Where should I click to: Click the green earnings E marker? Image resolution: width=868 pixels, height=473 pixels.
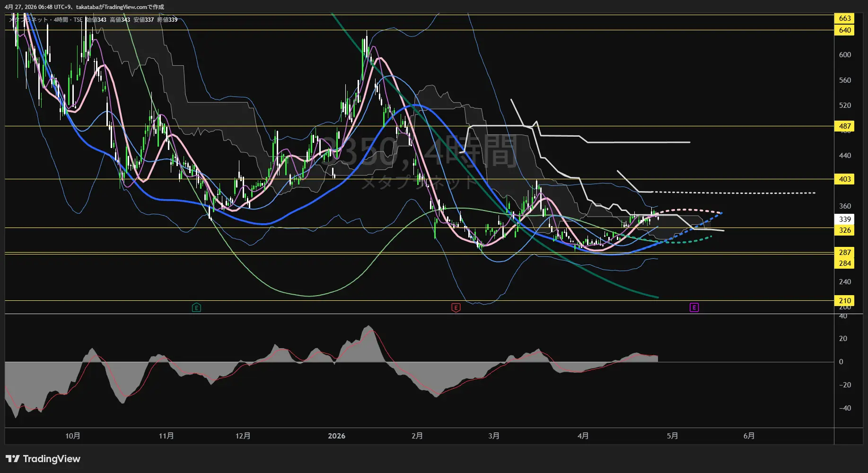196,308
